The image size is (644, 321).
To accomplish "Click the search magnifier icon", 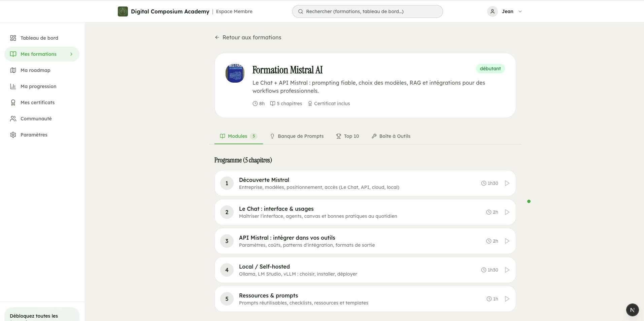I will click(300, 11).
